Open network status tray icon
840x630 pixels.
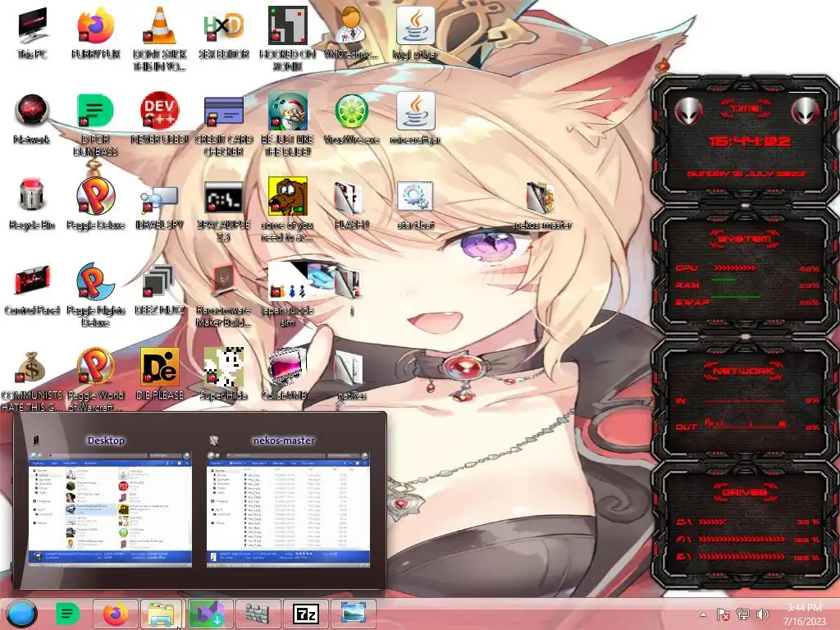coord(743,614)
